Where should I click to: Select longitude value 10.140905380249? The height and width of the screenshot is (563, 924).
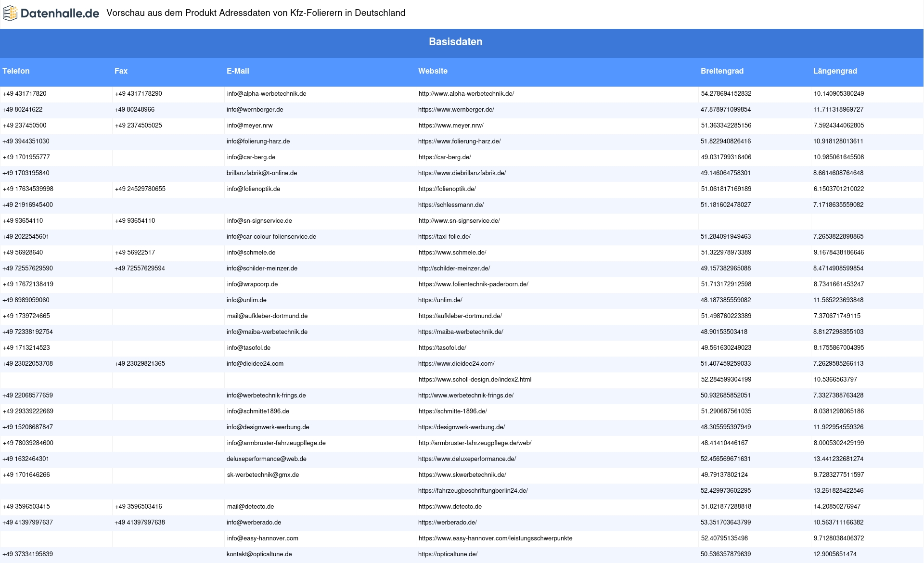(838, 94)
